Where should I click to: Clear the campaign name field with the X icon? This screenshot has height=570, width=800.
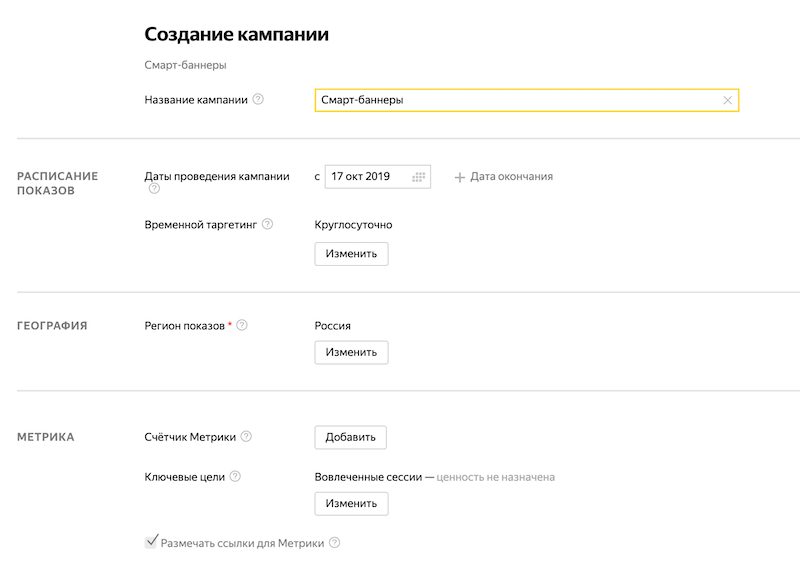click(727, 100)
